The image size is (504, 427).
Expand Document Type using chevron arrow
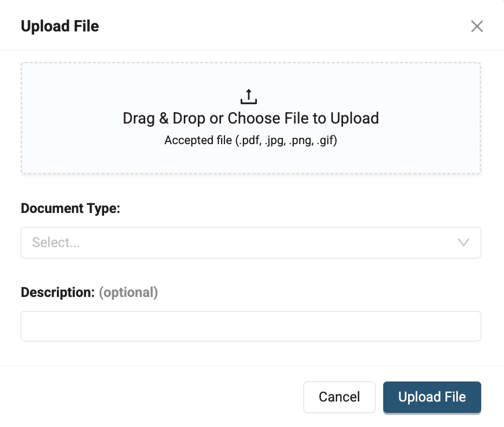click(464, 242)
